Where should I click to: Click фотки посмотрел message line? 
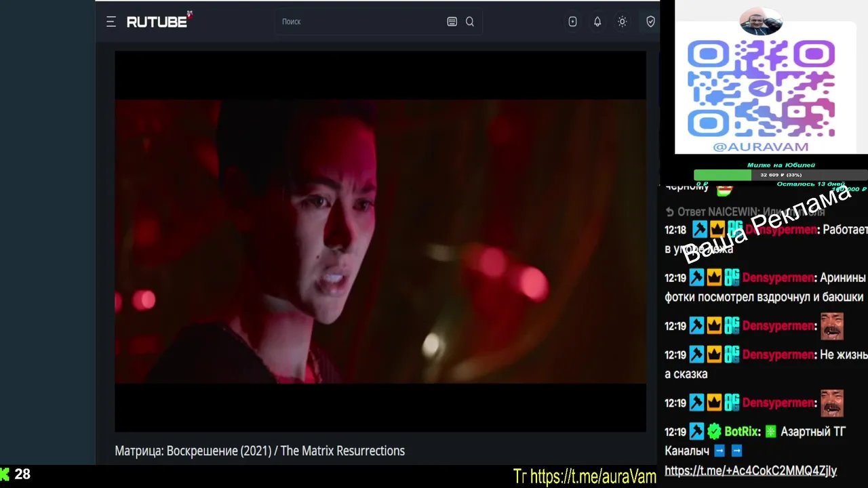coord(764,297)
